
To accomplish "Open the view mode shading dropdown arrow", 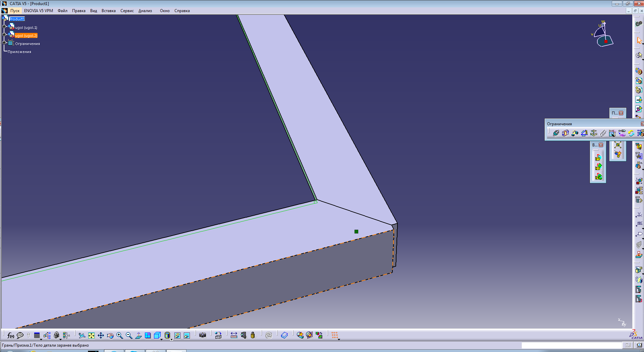I will tap(172, 339).
